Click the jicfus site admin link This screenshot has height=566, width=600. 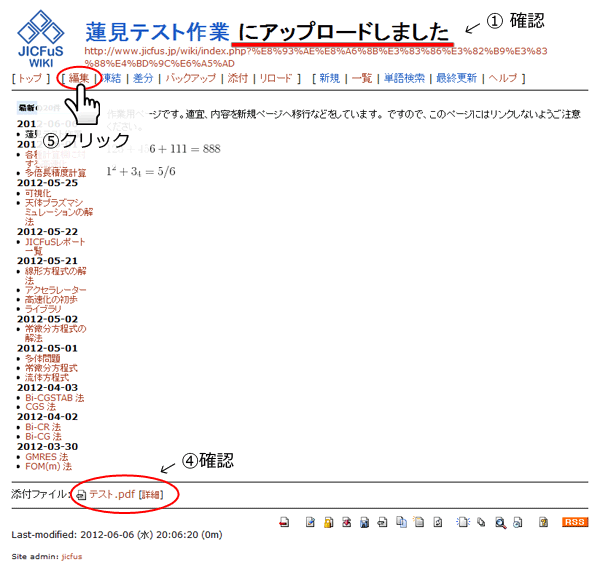[71, 555]
